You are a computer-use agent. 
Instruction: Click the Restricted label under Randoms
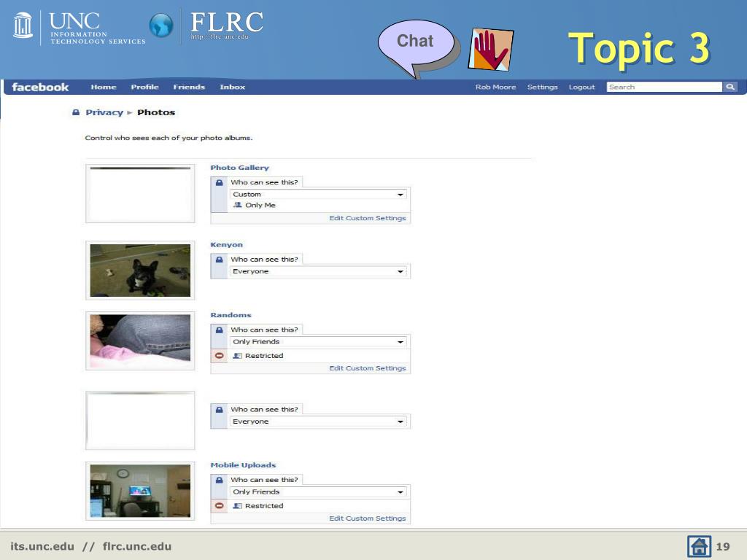pyautogui.click(x=264, y=356)
